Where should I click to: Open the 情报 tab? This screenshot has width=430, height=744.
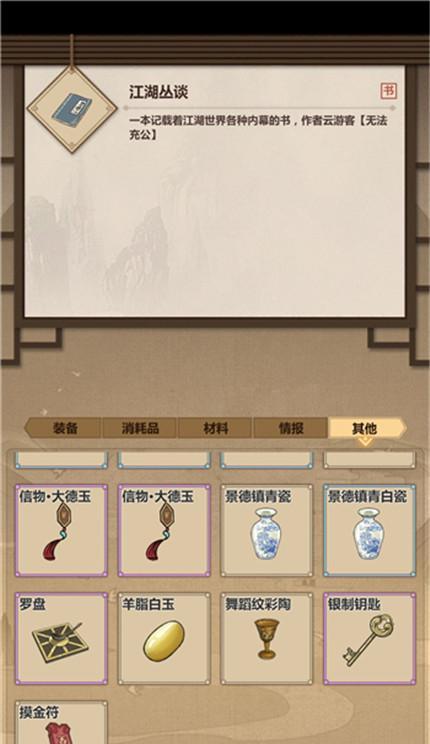point(290,428)
